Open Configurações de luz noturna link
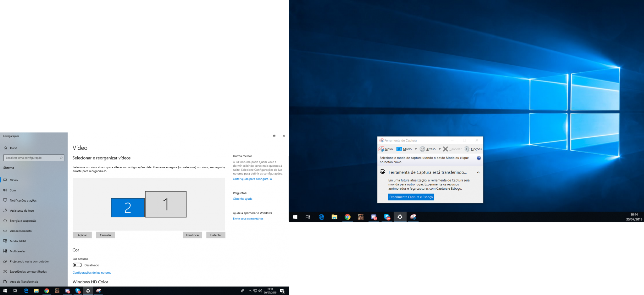 [x=92, y=273]
